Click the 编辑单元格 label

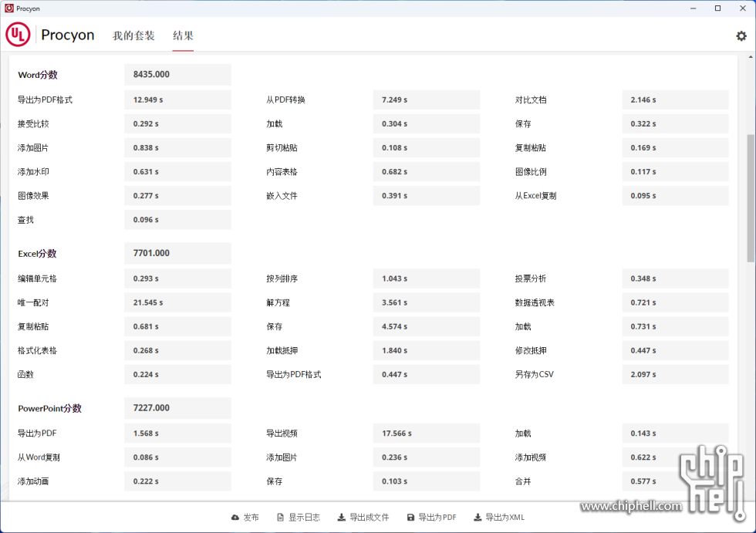click(37, 278)
